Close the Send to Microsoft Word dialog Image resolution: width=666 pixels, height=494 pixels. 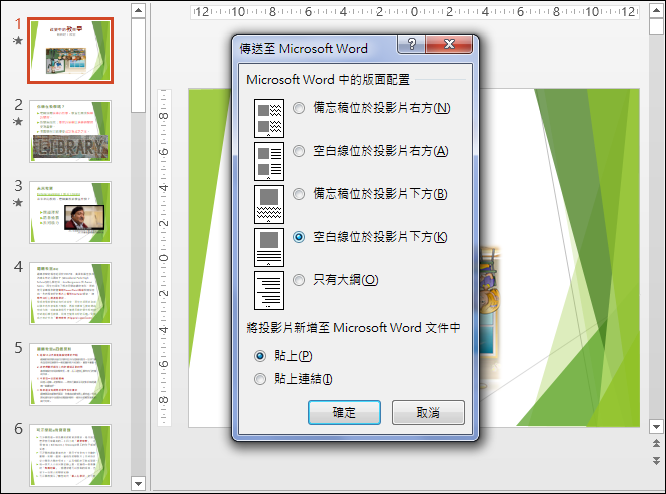coord(449,44)
